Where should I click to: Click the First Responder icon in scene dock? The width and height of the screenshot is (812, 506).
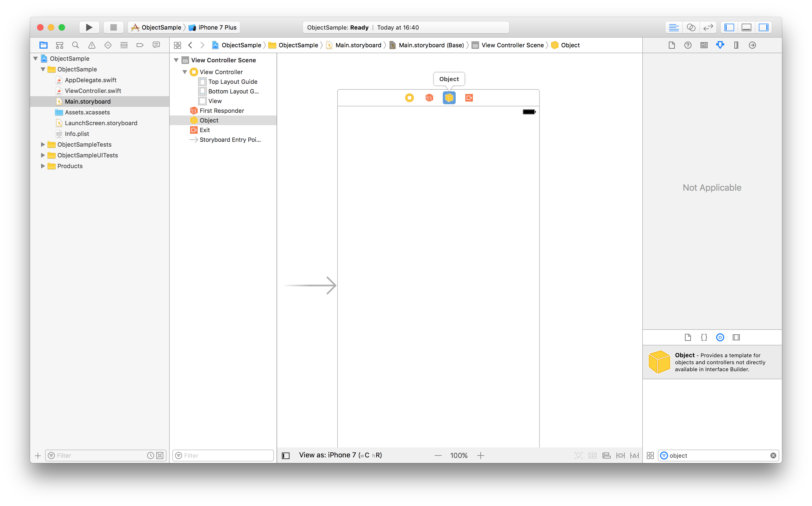pyautogui.click(x=429, y=98)
